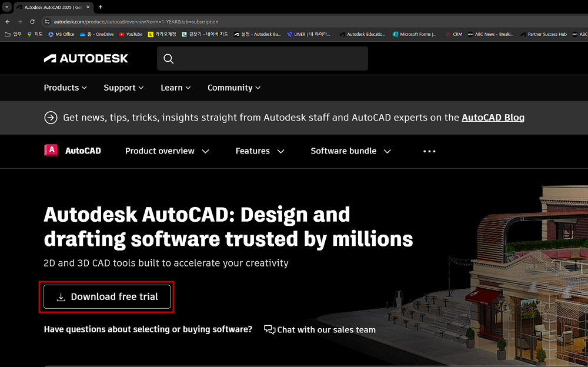
Task: Open the 카카오계정 bookmark
Action: click(x=162, y=34)
